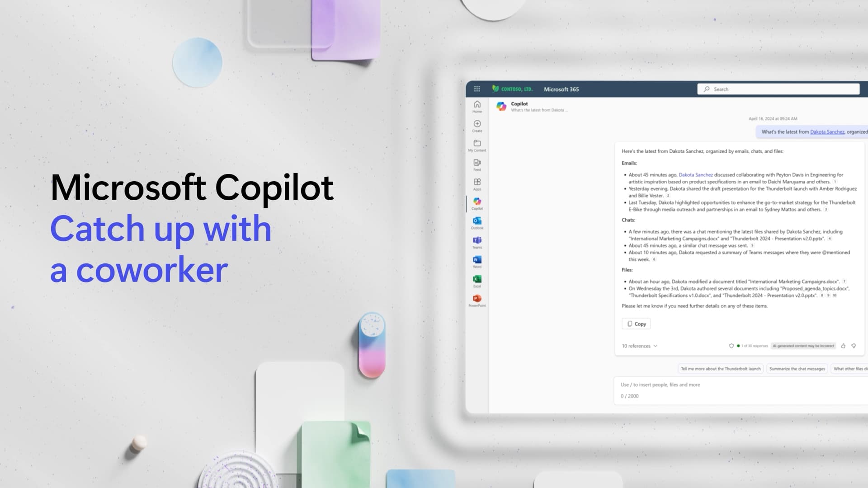Open the Copilot chat panel

click(x=476, y=202)
